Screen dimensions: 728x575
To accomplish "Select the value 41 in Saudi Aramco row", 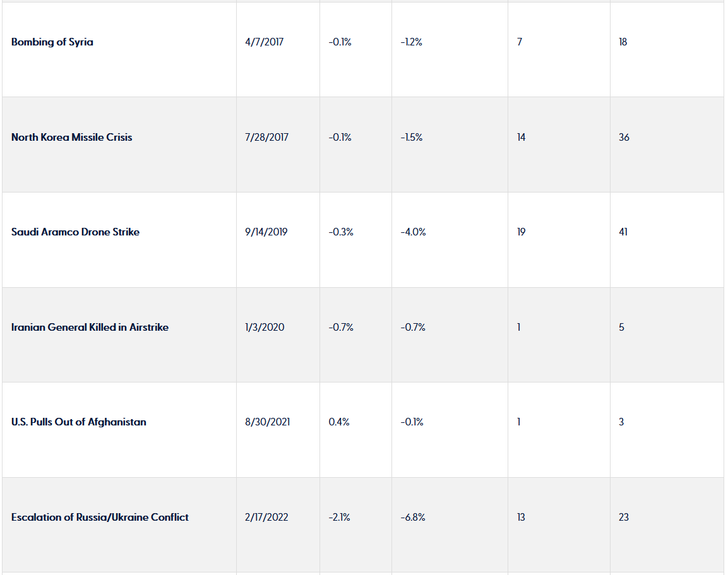I will click(623, 232).
